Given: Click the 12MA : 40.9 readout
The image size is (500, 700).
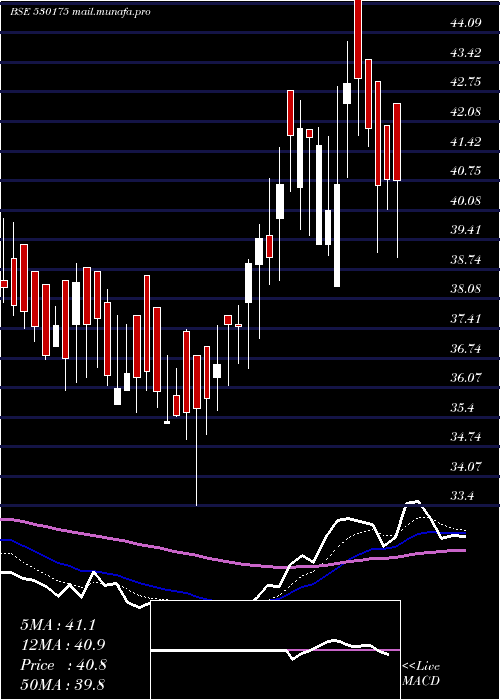Looking at the screenshot, I should (63, 645).
